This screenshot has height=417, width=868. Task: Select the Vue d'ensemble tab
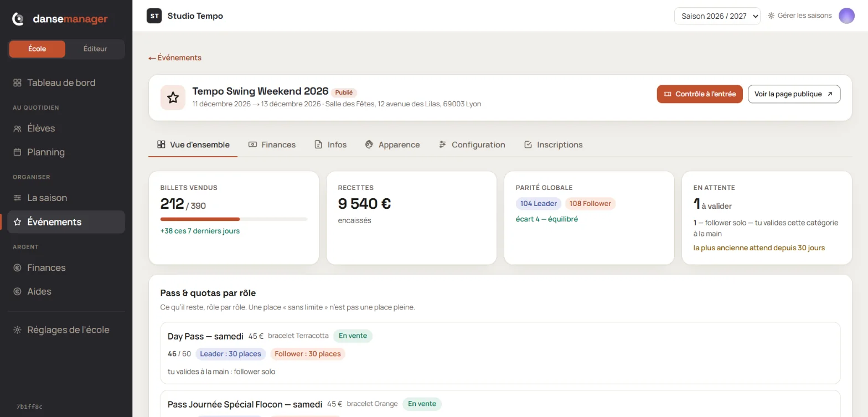193,145
